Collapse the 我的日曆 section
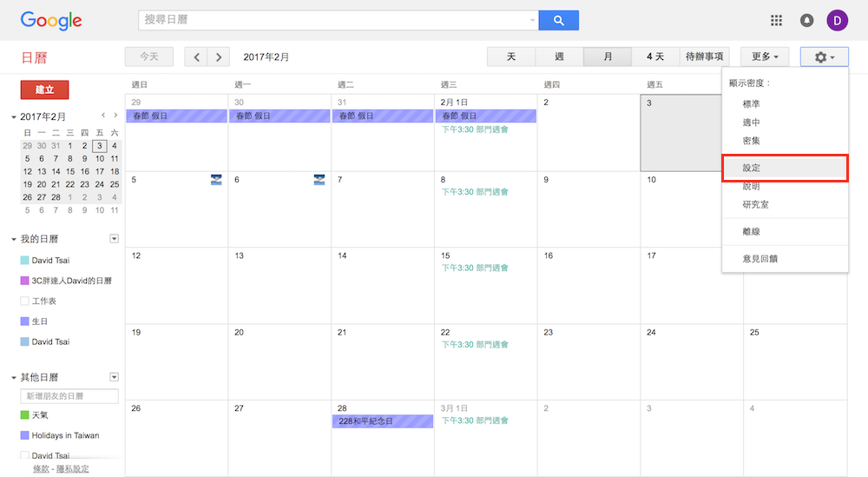 pyautogui.click(x=14, y=239)
